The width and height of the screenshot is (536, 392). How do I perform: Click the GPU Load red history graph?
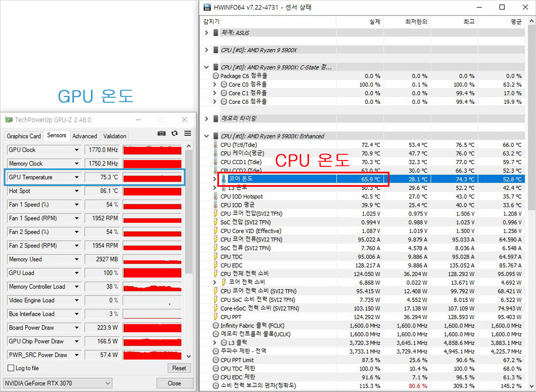click(x=152, y=273)
